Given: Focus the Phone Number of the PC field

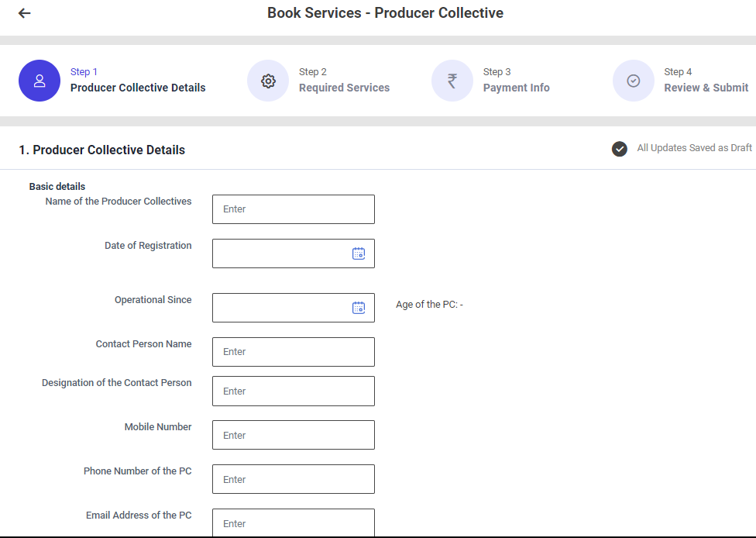Looking at the screenshot, I should pyautogui.click(x=293, y=480).
